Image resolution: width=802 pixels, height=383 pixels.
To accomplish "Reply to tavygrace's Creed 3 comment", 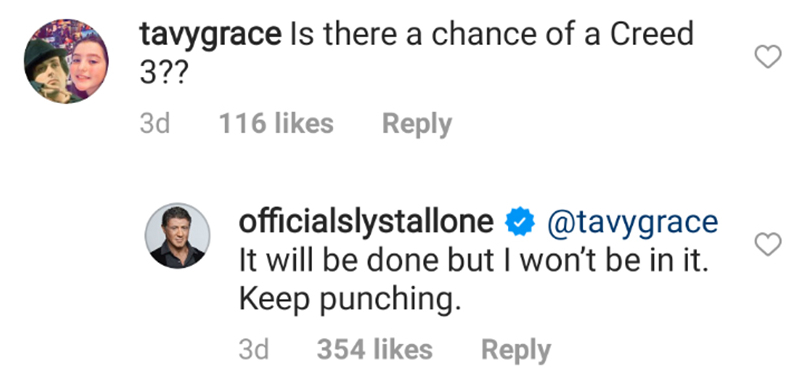I will point(417,124).
